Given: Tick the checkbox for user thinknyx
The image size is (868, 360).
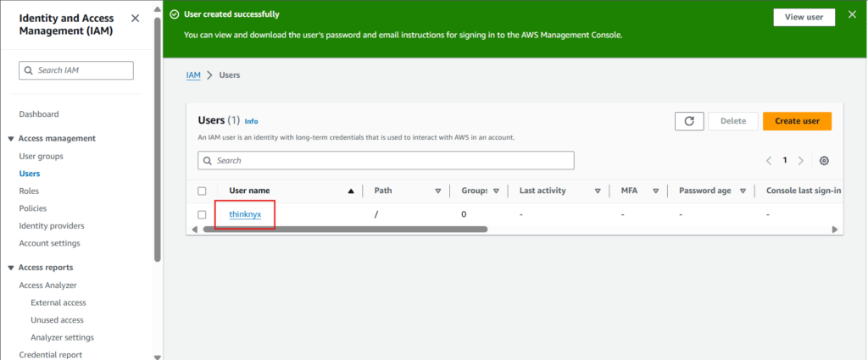Looking at the screenshot, I should point(202,215).
